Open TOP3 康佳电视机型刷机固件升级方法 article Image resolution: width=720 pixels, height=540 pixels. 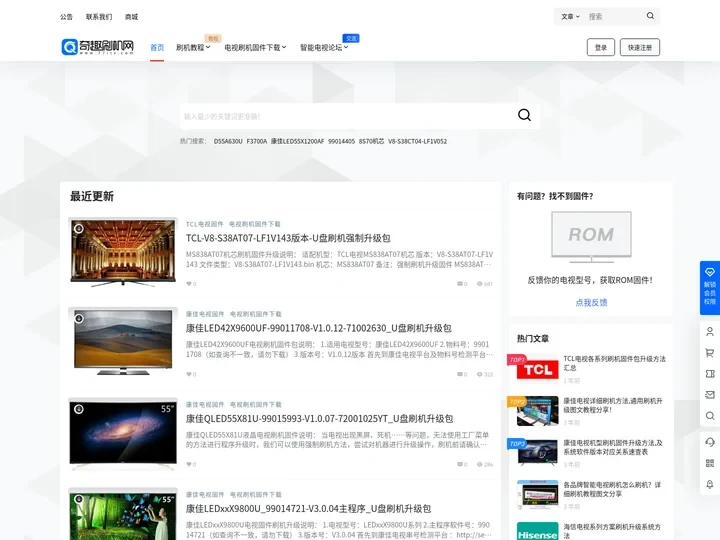coord(613,447)
